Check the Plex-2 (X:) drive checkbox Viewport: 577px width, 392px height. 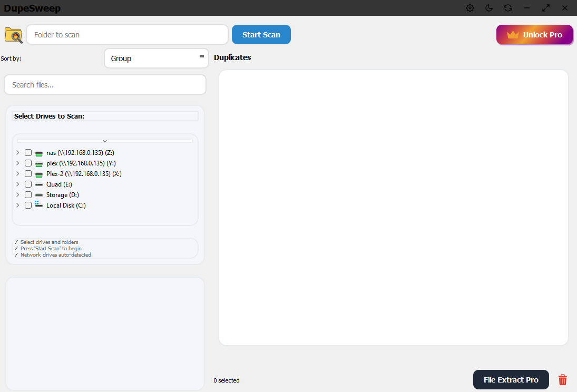(28, 173)
